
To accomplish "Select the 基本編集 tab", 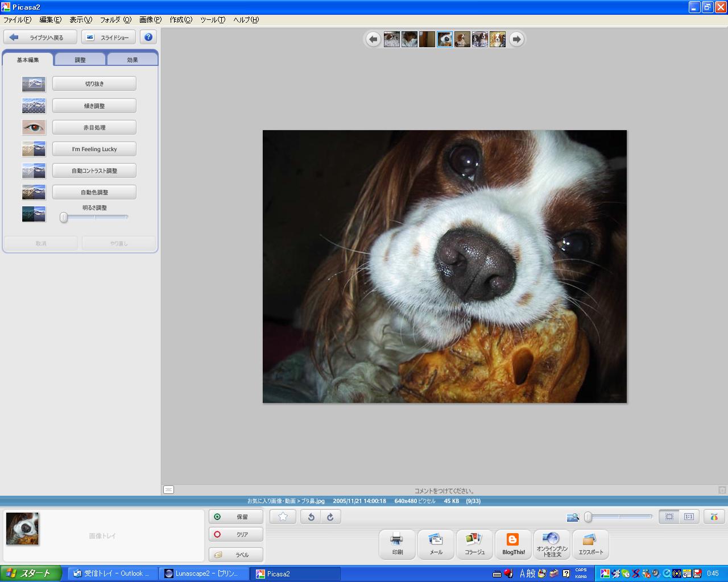I will tap(28, 60).
